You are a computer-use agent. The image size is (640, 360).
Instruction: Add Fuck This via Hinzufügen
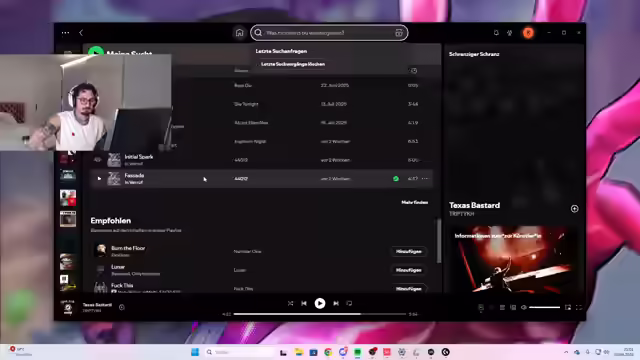[x=409, y=289]
